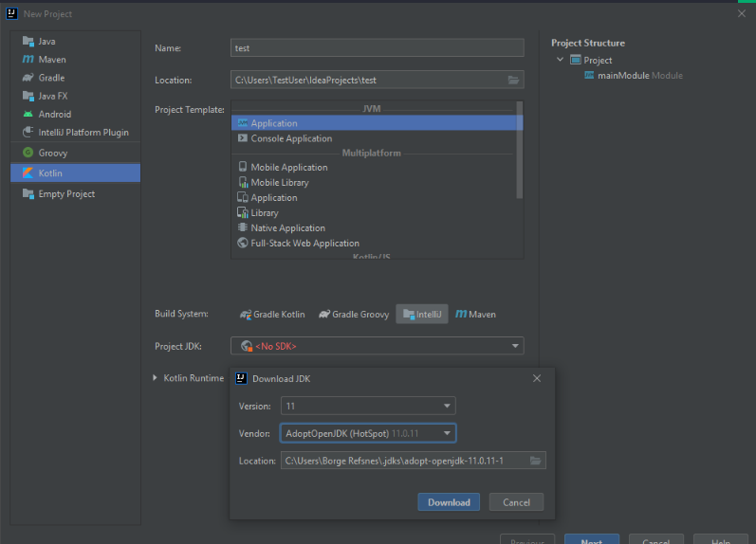Select Mobile Library template
The image size is (756, 544).
pyautogui.click(x=374, y=183)
